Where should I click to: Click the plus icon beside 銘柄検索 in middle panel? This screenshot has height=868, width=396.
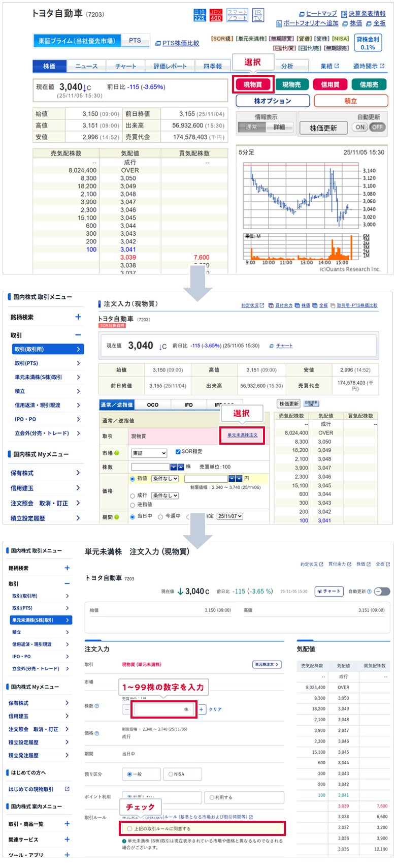tap(78, 317)
